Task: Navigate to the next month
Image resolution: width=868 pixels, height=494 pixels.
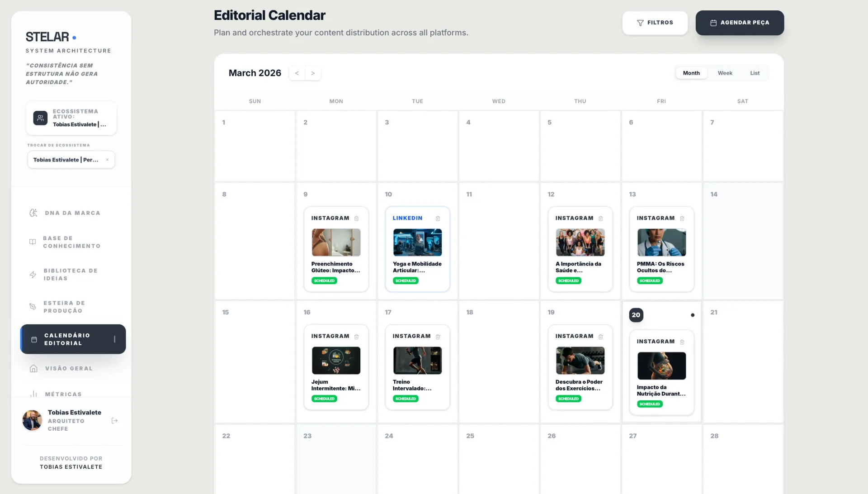Action: coord(313,73)
